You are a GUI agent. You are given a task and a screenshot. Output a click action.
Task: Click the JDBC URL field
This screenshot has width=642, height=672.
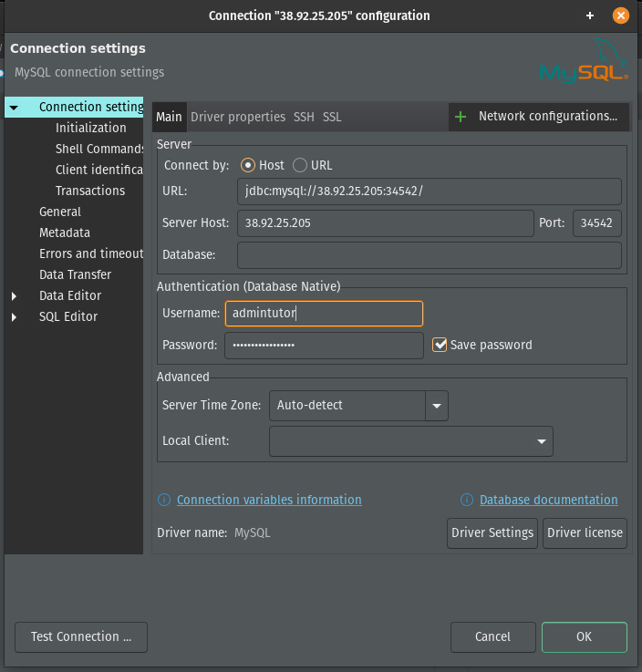coord(430,191)
